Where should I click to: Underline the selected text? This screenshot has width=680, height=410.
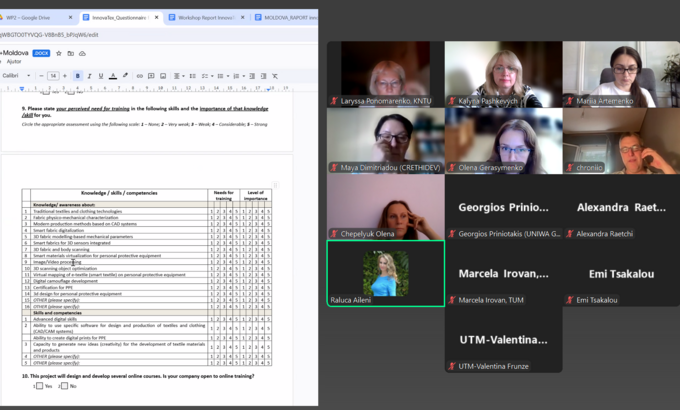[100, 76]
